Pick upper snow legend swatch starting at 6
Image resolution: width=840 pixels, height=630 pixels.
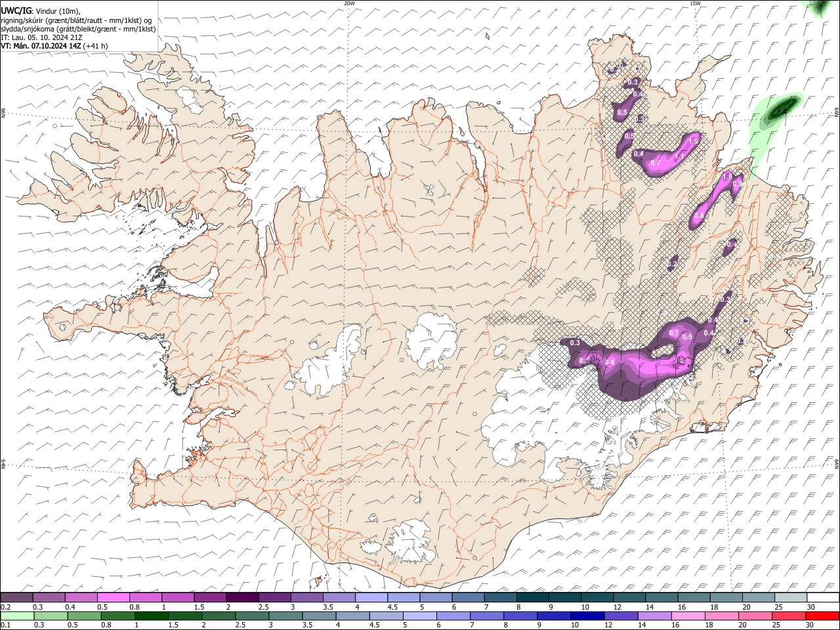pos(468,597)
